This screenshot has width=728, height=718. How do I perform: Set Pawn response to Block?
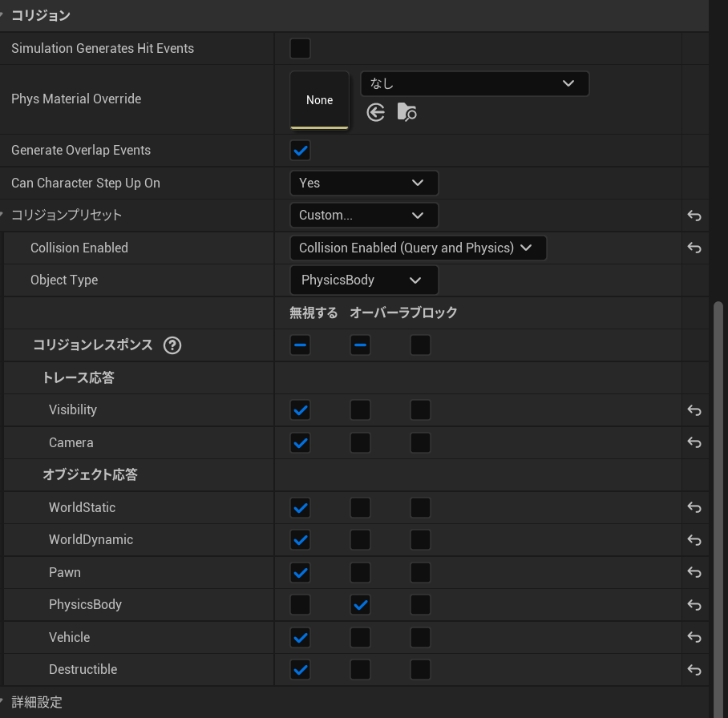[x=420, y=572]
